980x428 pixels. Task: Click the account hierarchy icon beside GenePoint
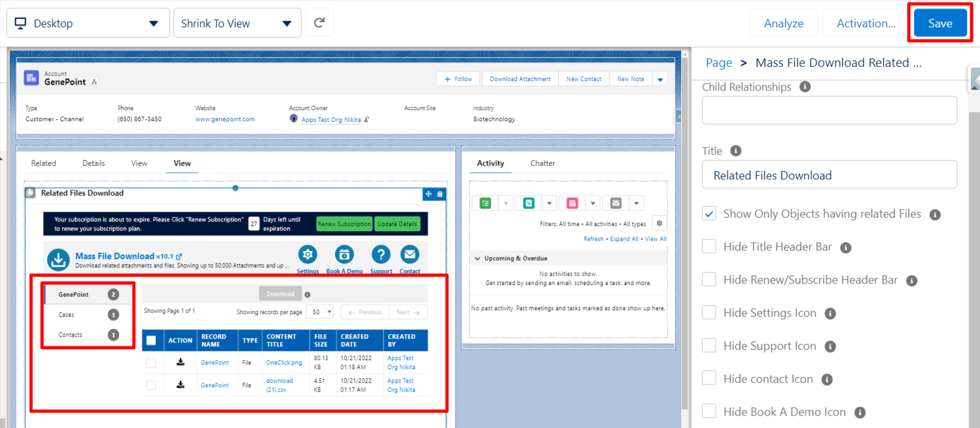coord(94,82)
